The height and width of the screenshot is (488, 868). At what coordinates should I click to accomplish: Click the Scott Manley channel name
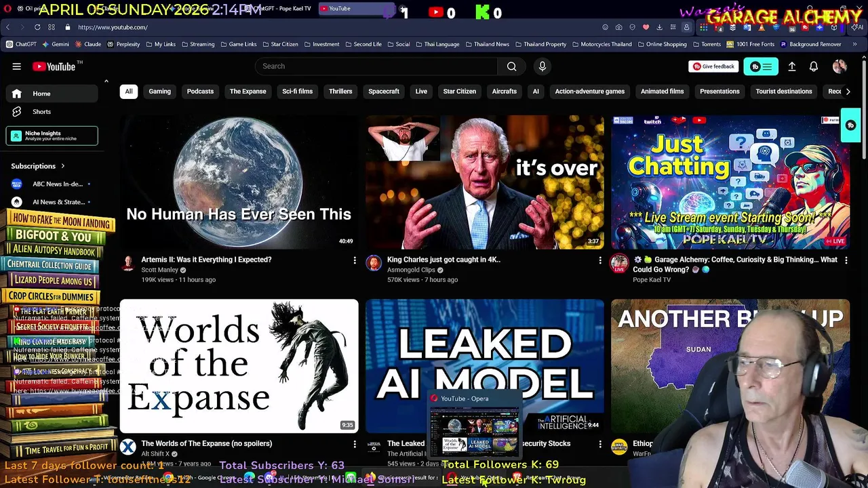coord(159,270)
